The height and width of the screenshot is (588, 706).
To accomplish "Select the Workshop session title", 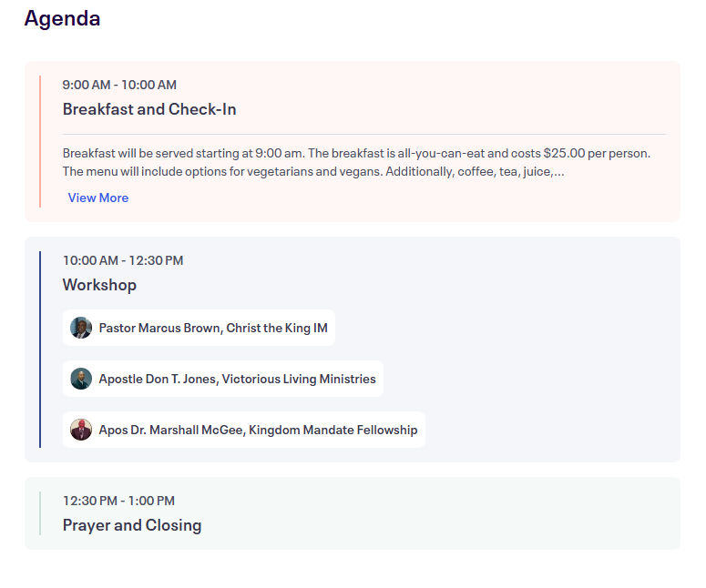I will coord(99,285).
